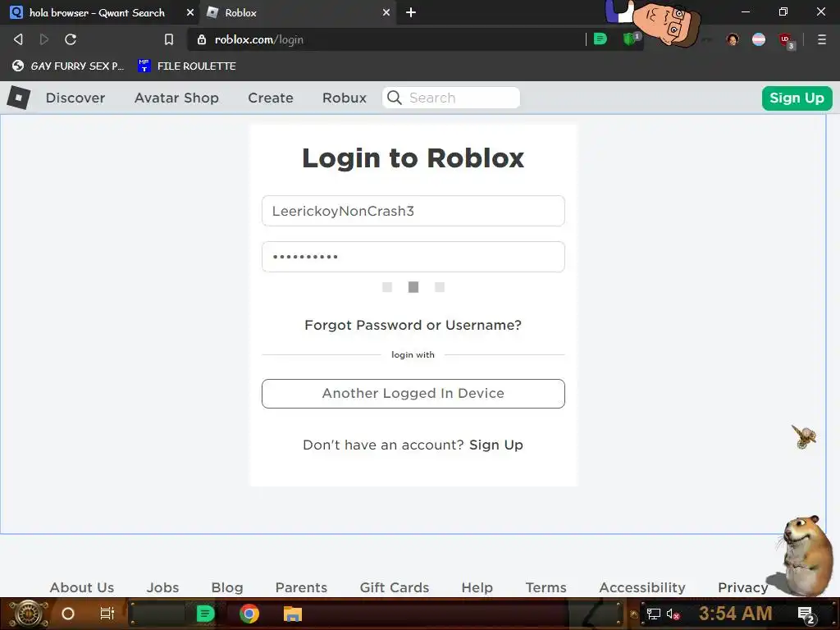This screenshot has width=840, height=630.
Task: Click the green Sign Up button
Action: [x=797, y=98]
